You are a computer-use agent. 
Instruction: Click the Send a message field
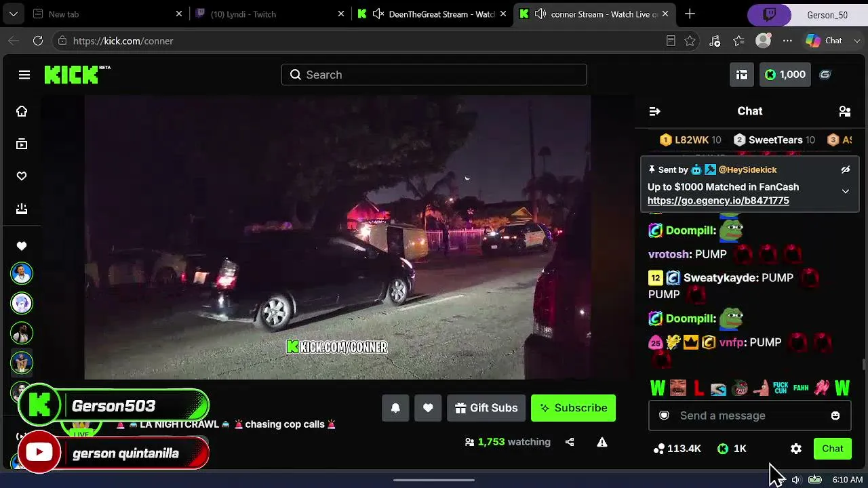[749, 415]
